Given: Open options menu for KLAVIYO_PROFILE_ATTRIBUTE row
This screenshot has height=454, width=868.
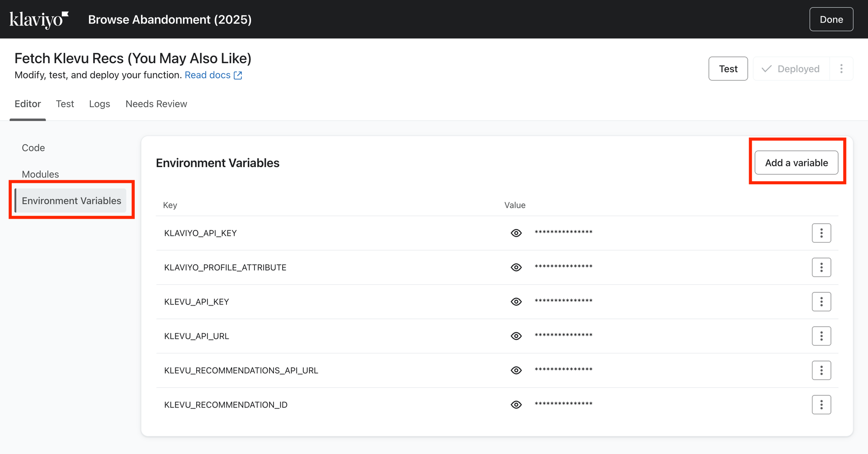Looking at the screenshot, I should pyautogui.click(x=821, y=267).
